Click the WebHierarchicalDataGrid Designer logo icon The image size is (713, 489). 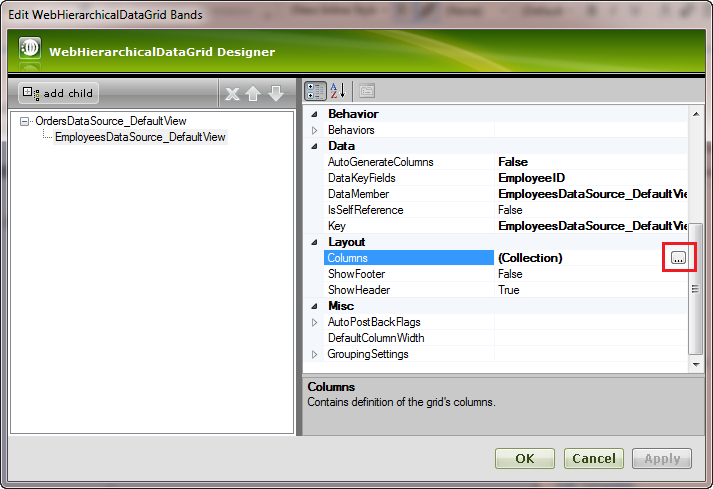[x=31, y=50]
